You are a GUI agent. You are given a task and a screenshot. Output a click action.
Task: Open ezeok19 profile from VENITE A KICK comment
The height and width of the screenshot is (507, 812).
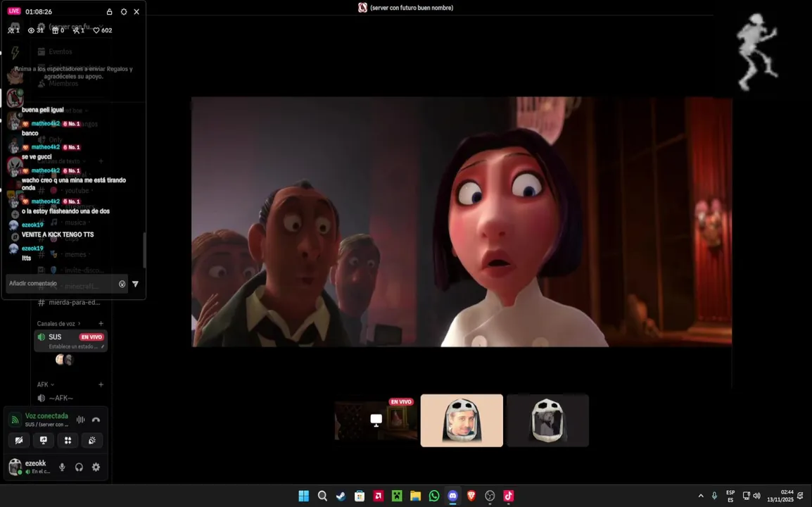pyautogui.click(x=32, y=225)
